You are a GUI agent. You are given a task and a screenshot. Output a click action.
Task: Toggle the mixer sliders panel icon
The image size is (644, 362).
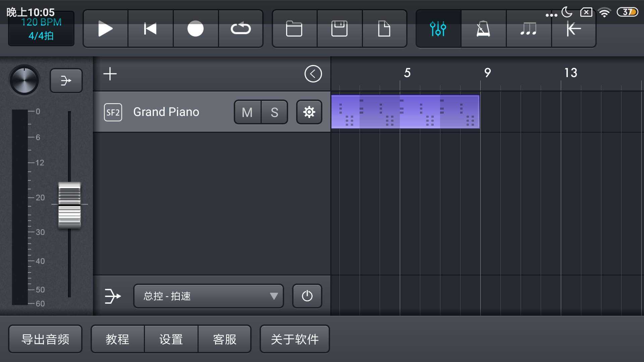[438, 29]
